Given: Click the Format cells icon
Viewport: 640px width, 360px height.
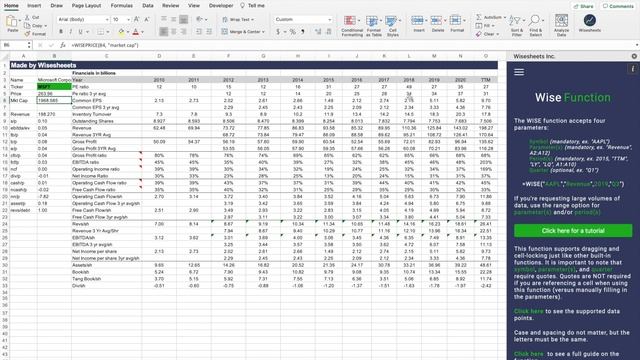Looking at the screenshot, I should coord(455,20).
